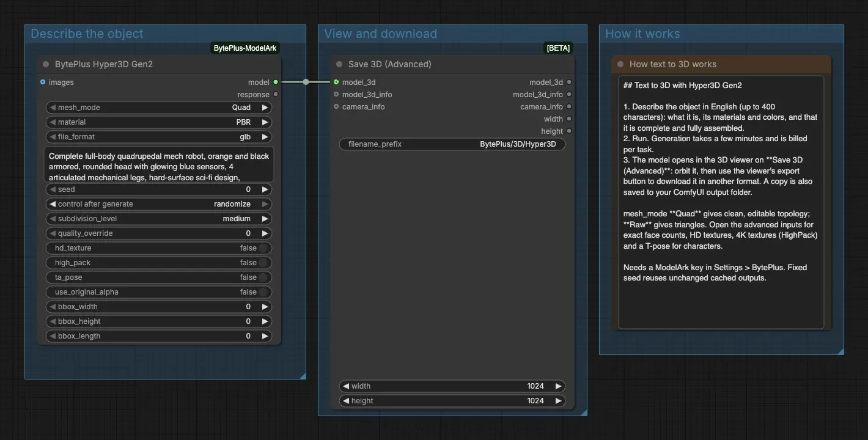Click the width output port
This screenshot has width=868, height=440.
pos(569,119)
